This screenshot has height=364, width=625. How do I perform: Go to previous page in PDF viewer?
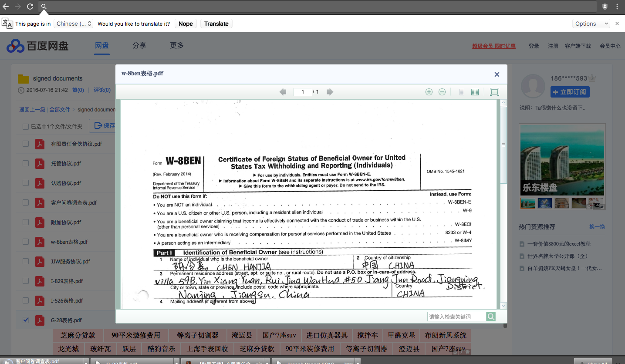[283, 92]
